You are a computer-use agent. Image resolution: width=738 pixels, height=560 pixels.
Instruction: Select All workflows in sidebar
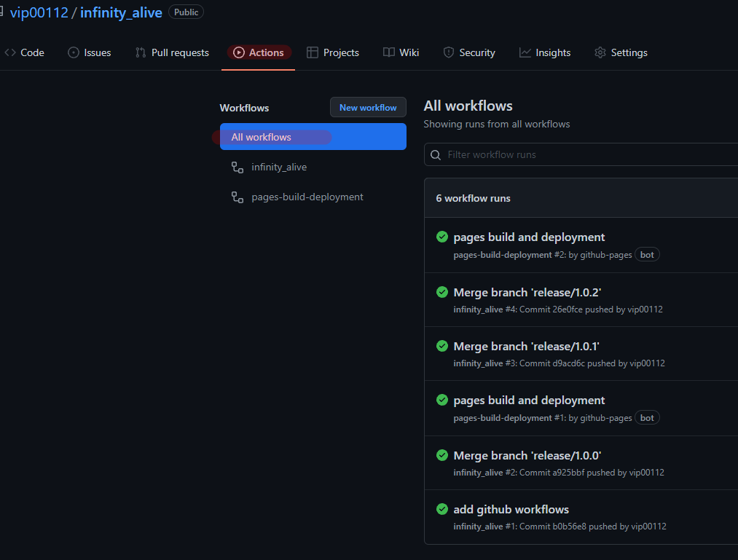(x=313, y=136)
